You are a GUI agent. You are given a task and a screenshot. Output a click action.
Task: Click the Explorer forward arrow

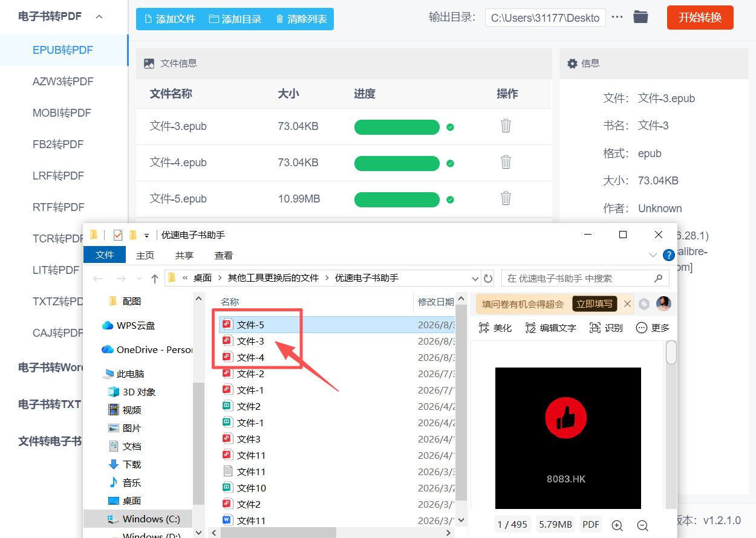pyautogui.click(x=120, y=279)
